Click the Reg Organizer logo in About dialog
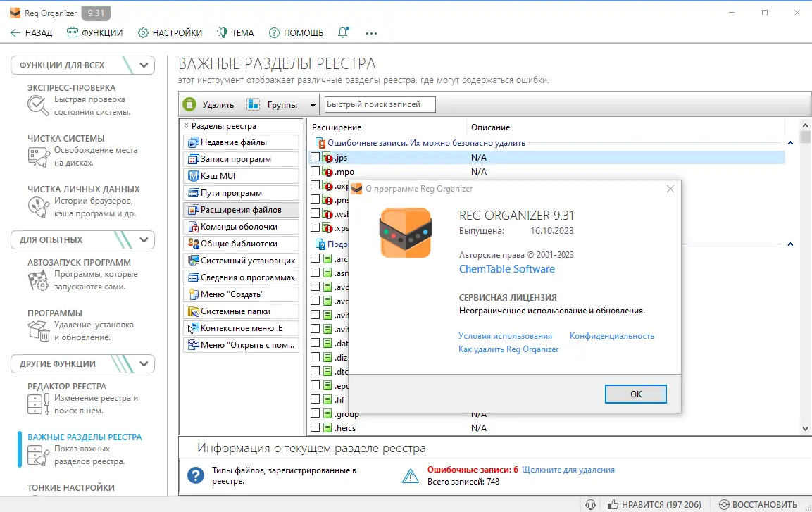The image size is (812, 512). pos(406,233)
